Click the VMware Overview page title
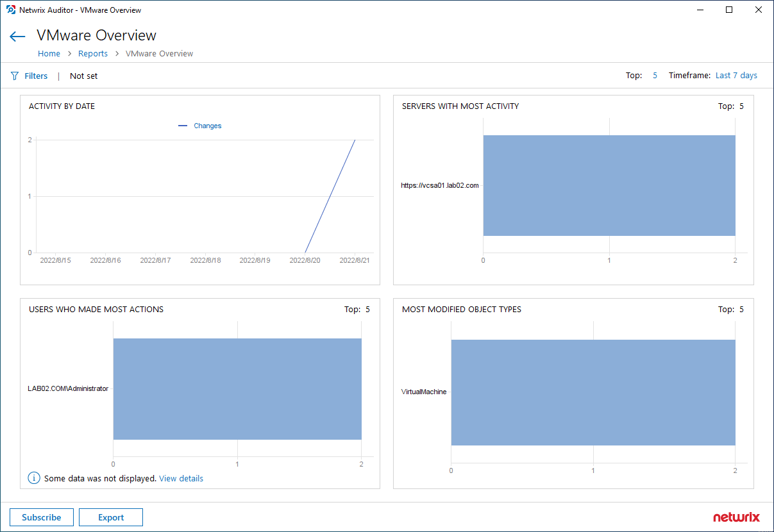 coord(96,35)
